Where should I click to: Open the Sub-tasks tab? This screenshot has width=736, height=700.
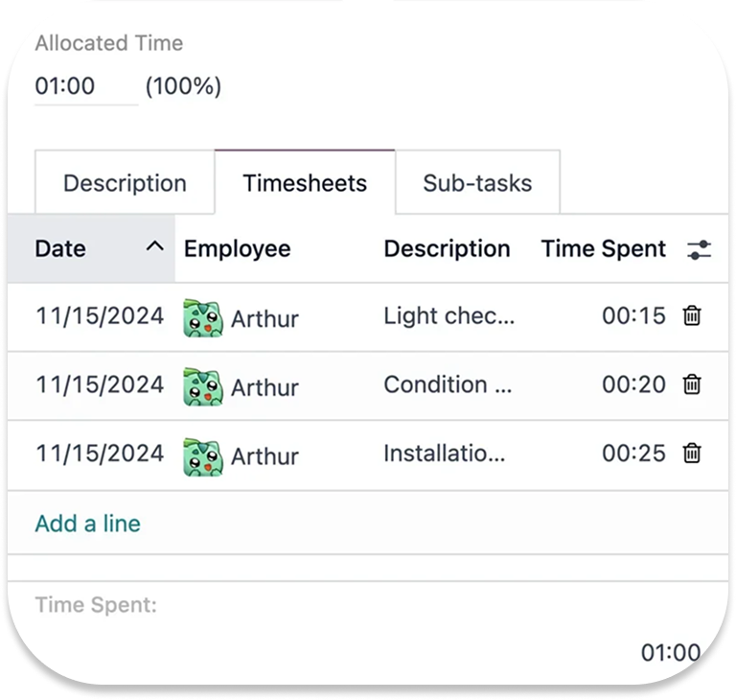click(x=477, y=183)
